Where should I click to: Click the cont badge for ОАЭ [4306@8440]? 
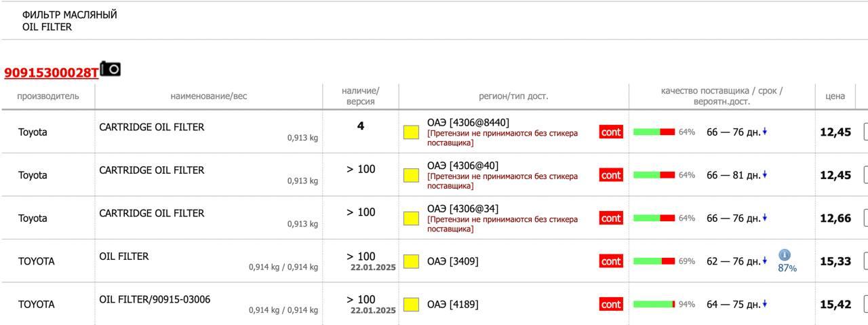click(611, 132)
